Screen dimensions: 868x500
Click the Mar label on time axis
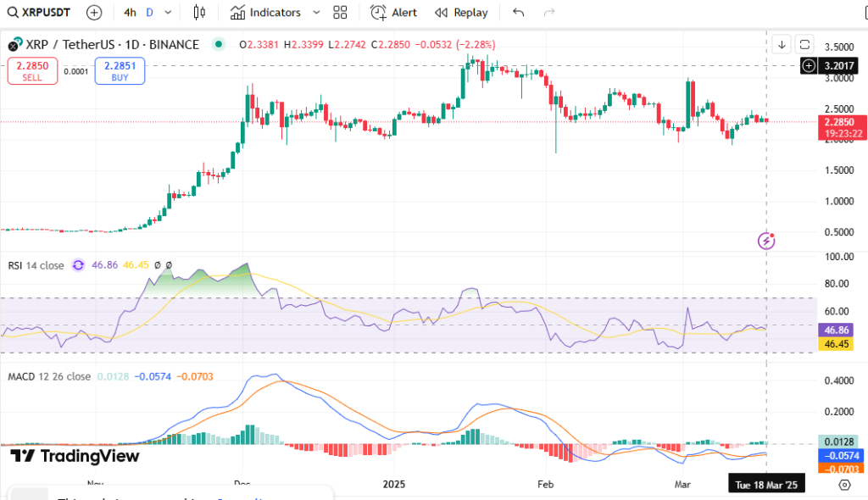[682, 485]
